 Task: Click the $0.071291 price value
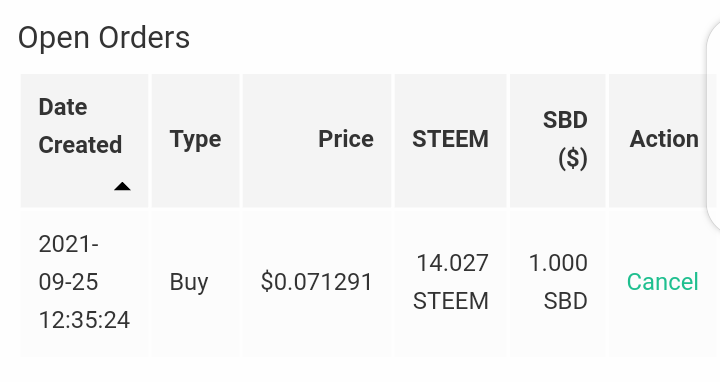click(x=316, y=281)
